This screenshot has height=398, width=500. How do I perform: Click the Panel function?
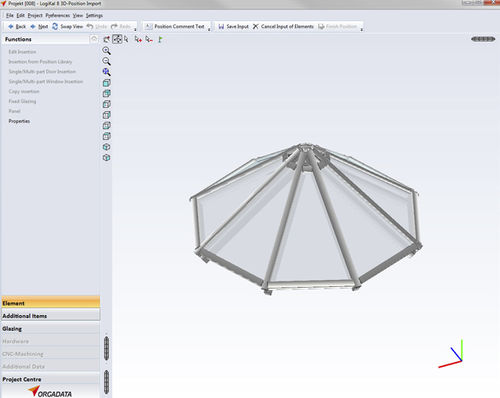pos(15,111)
